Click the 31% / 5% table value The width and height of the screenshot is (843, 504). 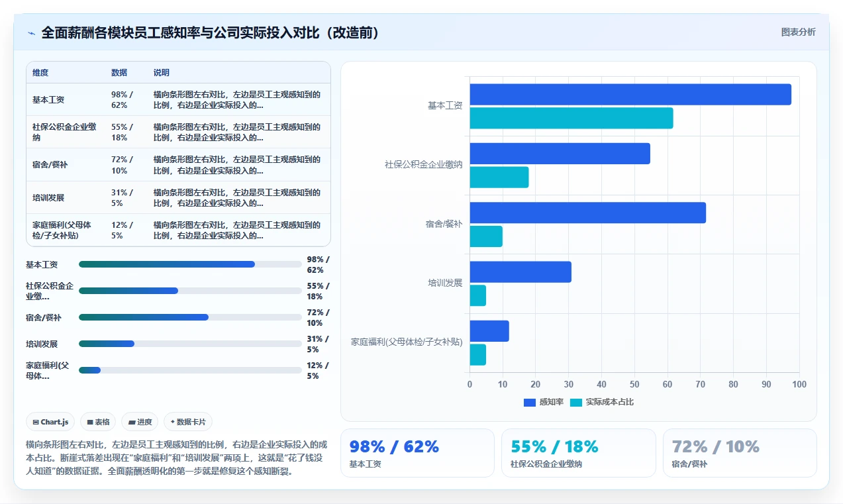[122, 198]
